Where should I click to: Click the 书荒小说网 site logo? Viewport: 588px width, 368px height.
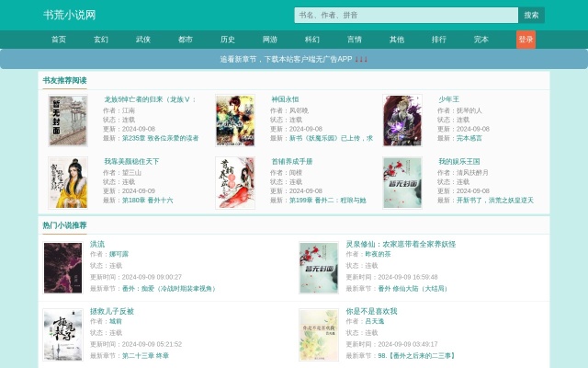click(x=70, y=15)
